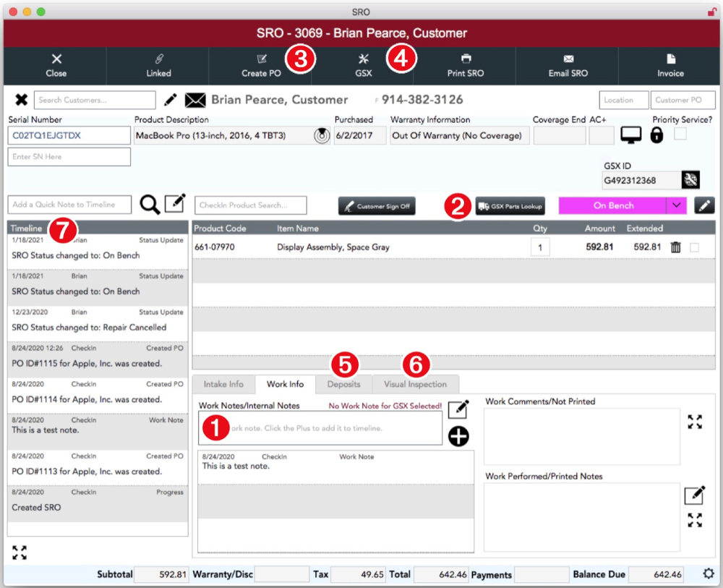Click the magenta On Bench status field
The image size is (723, 588).
(x=612, y=205)
